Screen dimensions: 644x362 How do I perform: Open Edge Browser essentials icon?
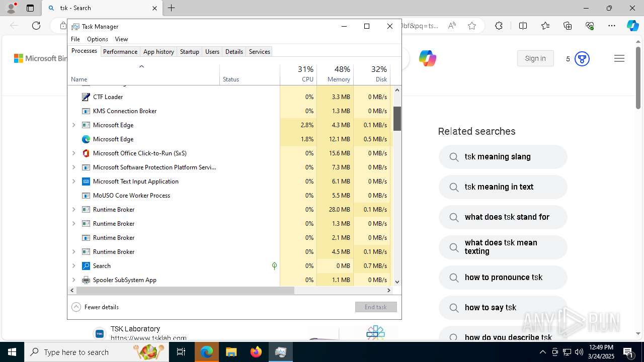point(590,26)
